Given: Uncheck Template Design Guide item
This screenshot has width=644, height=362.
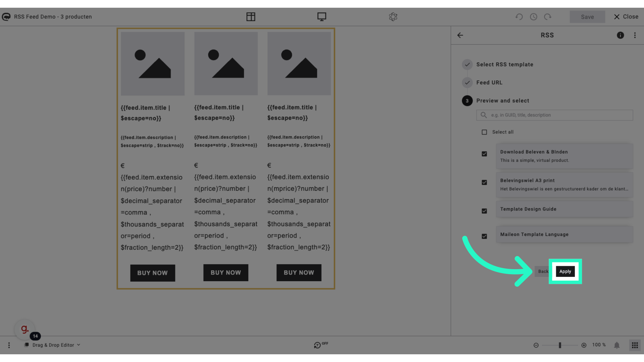Looking at the screenshot, I should [x=484, y=211].
